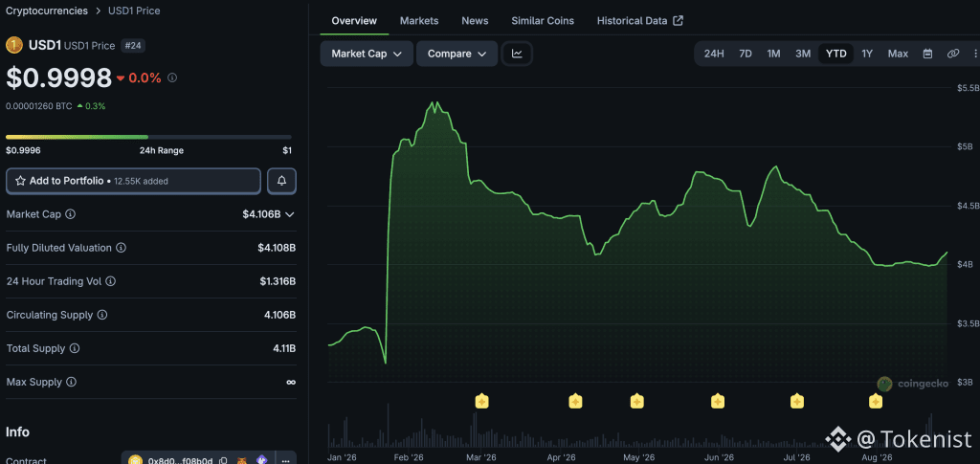Image resolution: width=980 pixels, height=464 pixels.
Task: Click the 24h Range price bar
Action: click(148, 137)
